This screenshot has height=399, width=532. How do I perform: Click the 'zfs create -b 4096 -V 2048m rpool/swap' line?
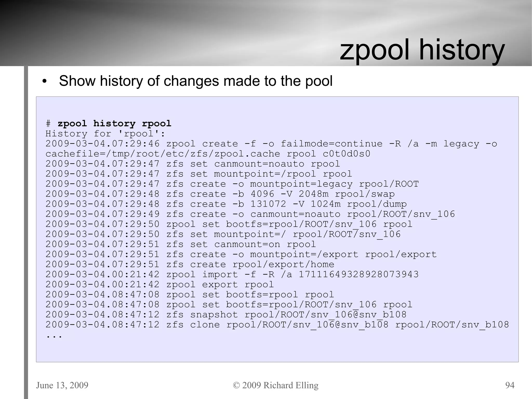point(220,194)
